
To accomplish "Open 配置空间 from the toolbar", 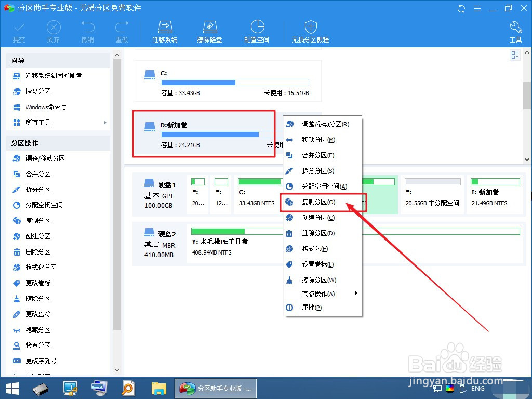I will (x=257, y=32).
